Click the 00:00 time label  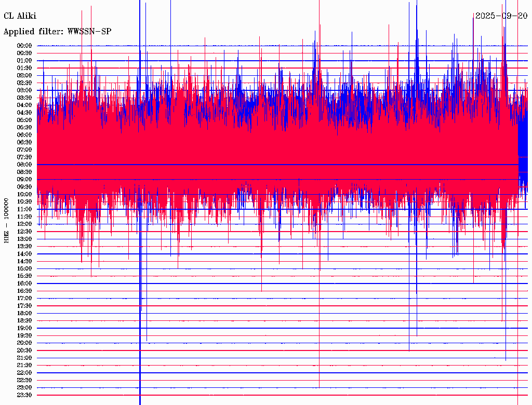click(x=24, y=46)
